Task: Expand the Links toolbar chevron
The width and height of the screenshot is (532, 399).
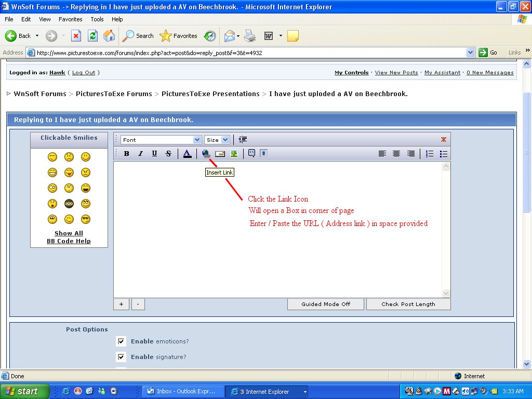Action: coord(528,50)
